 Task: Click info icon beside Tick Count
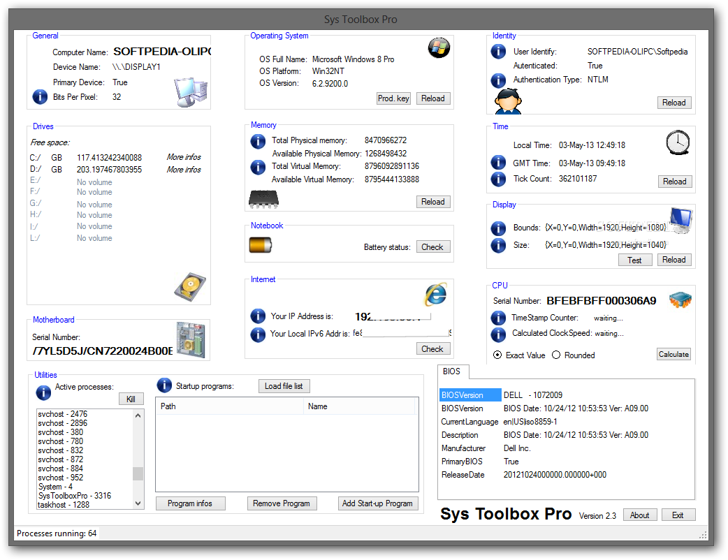(x=498, y=179)
